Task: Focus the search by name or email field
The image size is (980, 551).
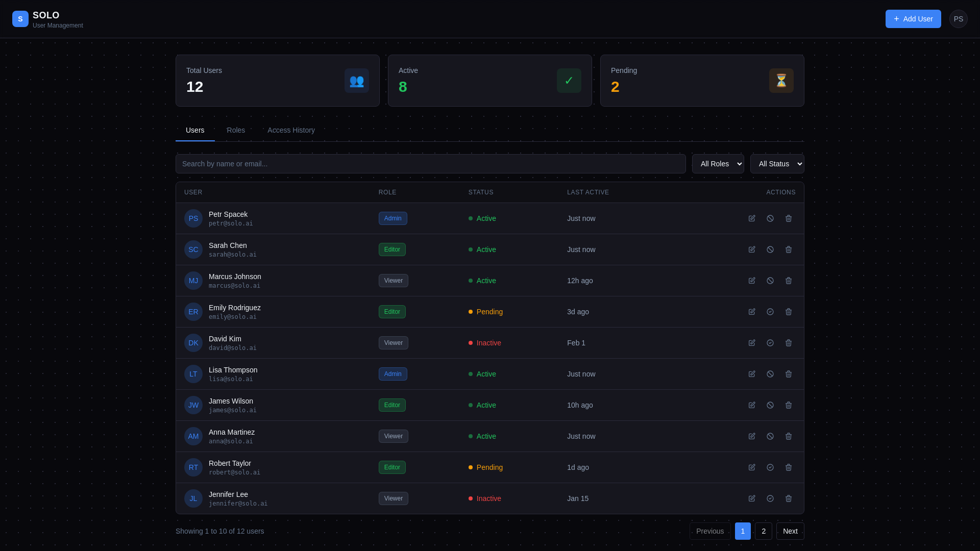Action: [x=431, y=164]
